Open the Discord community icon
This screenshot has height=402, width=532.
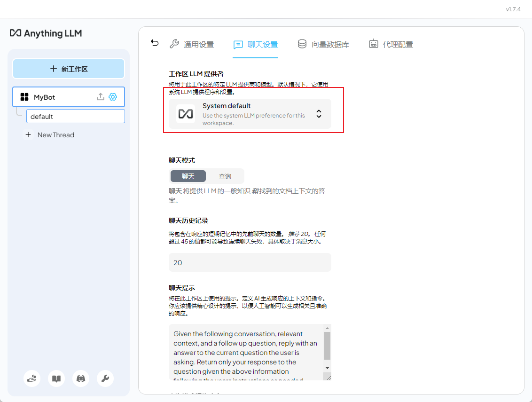(81, 378)
